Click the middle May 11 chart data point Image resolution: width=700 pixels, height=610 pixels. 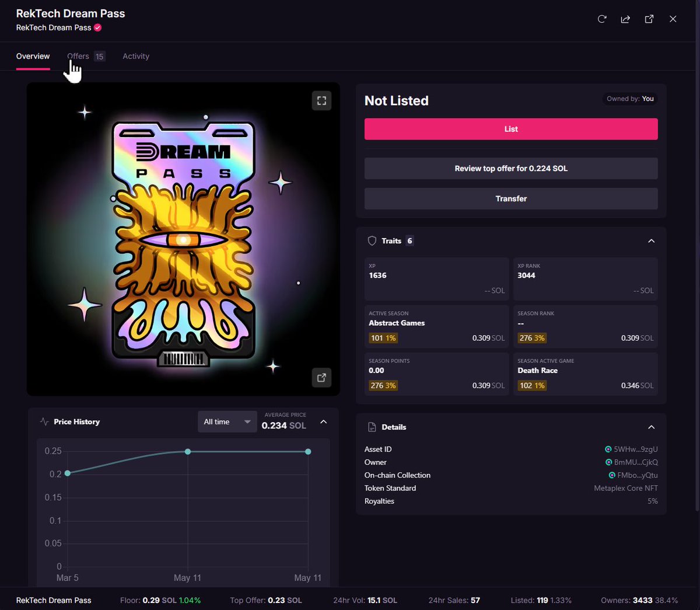point(188,451)
